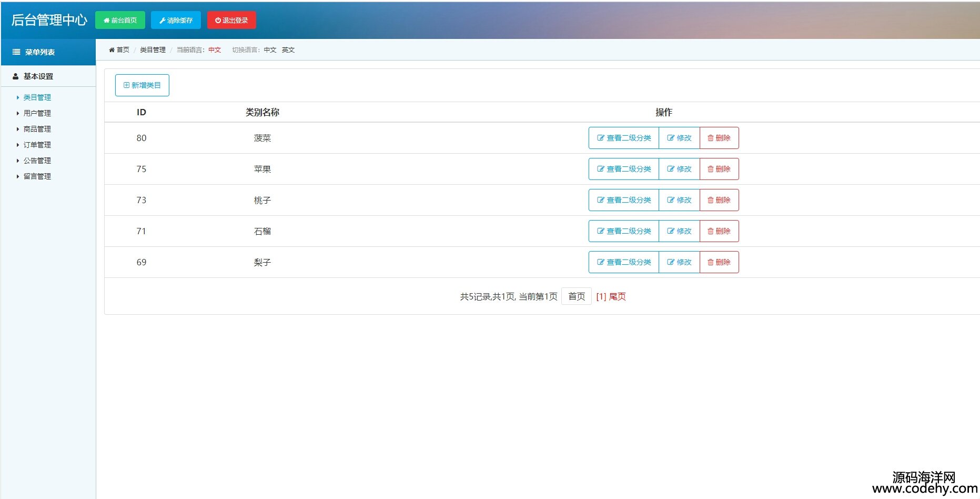Viewport: 980px width, 499px height.
Task: Delete the 苹果 category
Action: [719, 169]
